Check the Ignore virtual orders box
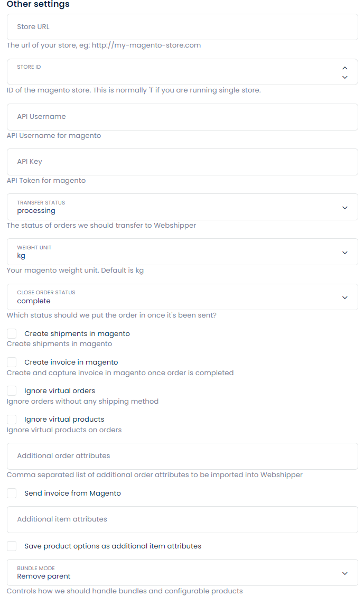 coord(12,391)
